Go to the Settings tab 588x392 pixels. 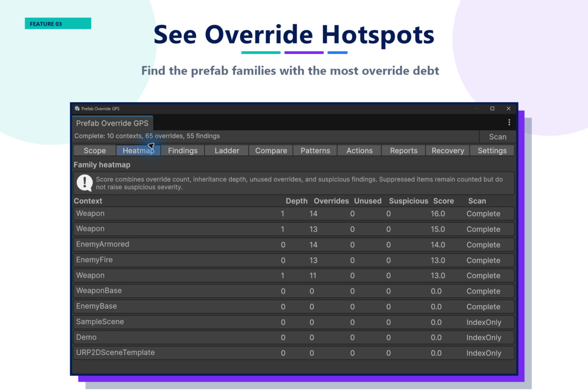coord(492,150)
